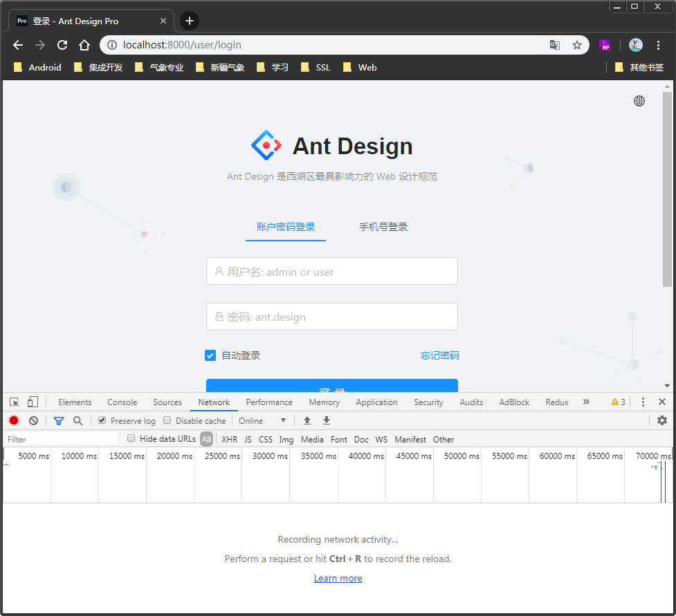Viewport: 676px width, 616px height.
Task: Open the network request filter icon
Action: [x=58, y=420]
